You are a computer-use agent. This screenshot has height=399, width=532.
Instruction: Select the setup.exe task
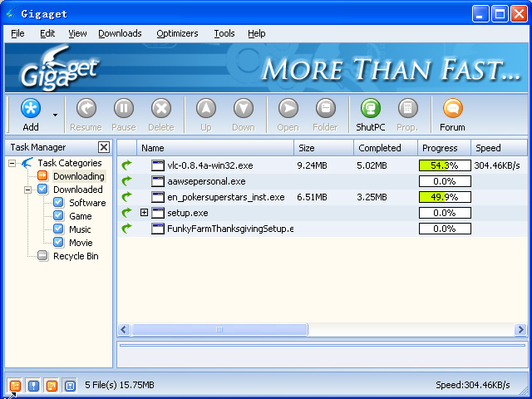[188, 213]
